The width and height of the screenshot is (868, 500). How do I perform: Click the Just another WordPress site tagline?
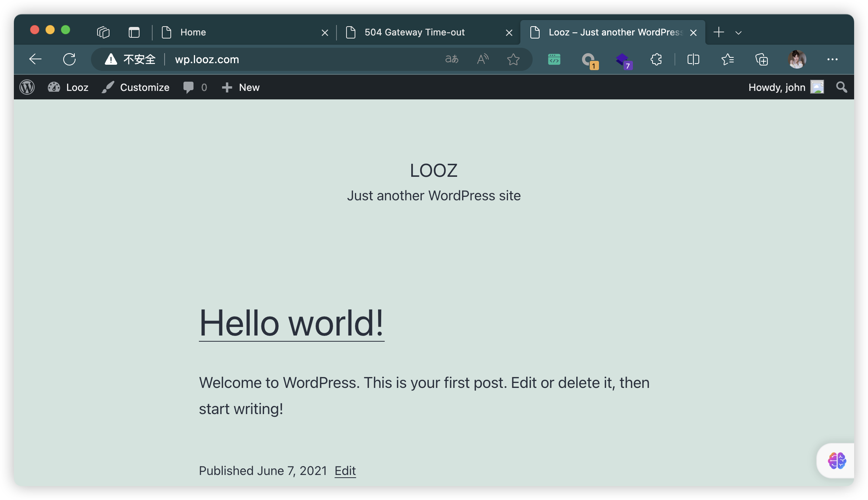click(434, 196)
